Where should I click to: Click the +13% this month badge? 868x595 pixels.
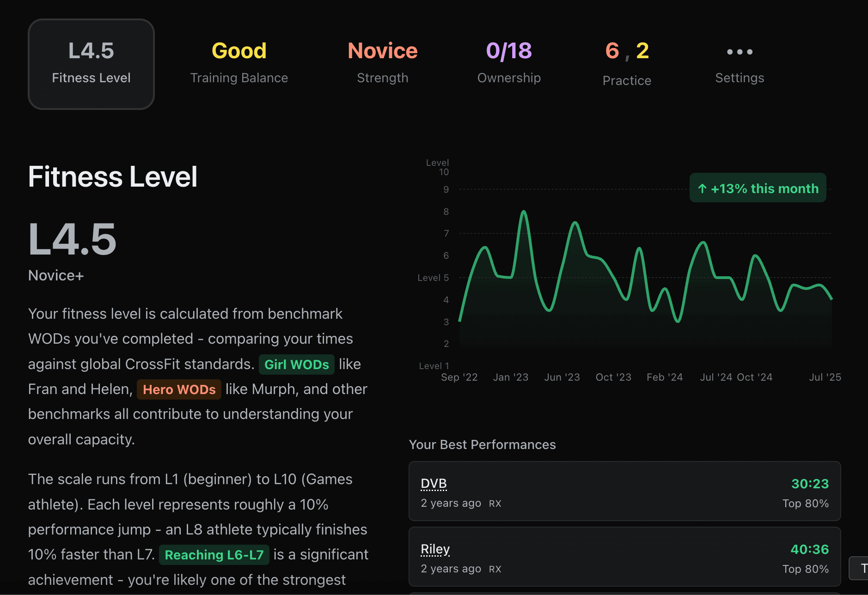tap(758, 188)
